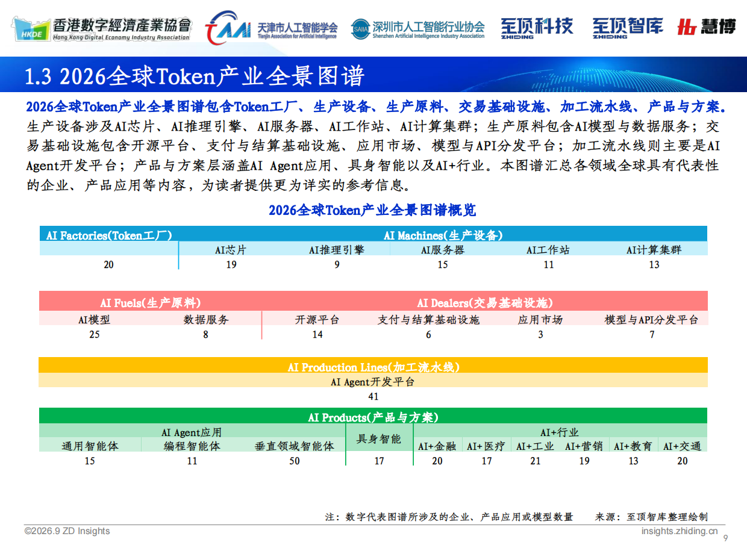Click the value 20 under AI Factories
This screenshot has width=747, height=560.
108,264
